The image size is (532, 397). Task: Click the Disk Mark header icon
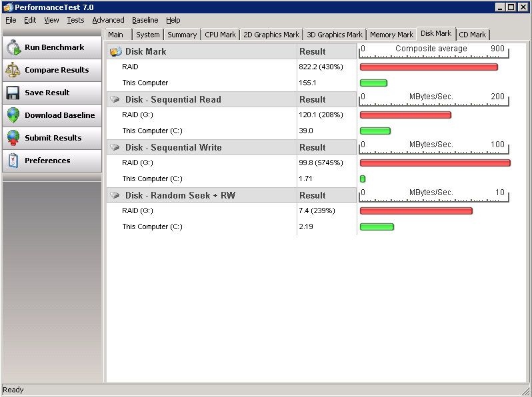pyautogui.click(x=116, y=51)
